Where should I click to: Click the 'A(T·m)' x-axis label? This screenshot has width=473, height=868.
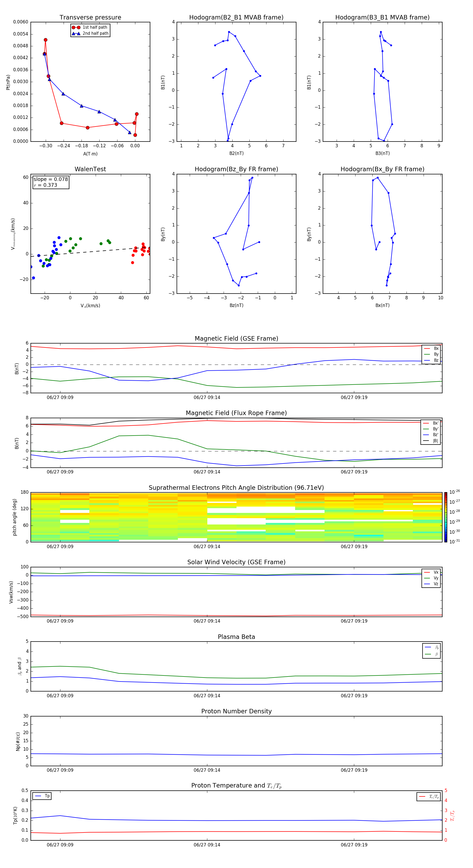click(x=90, y=154)
